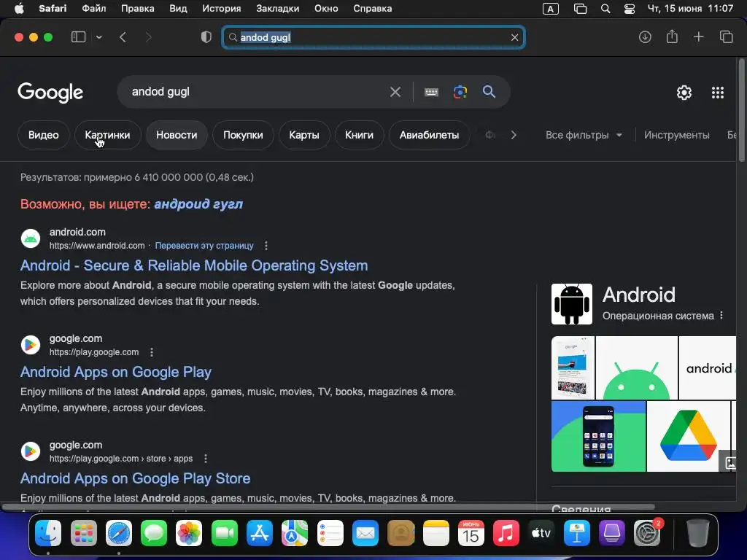Click the android.com favicon
This screenshot has width=747, height=560.
pos(31,238)
